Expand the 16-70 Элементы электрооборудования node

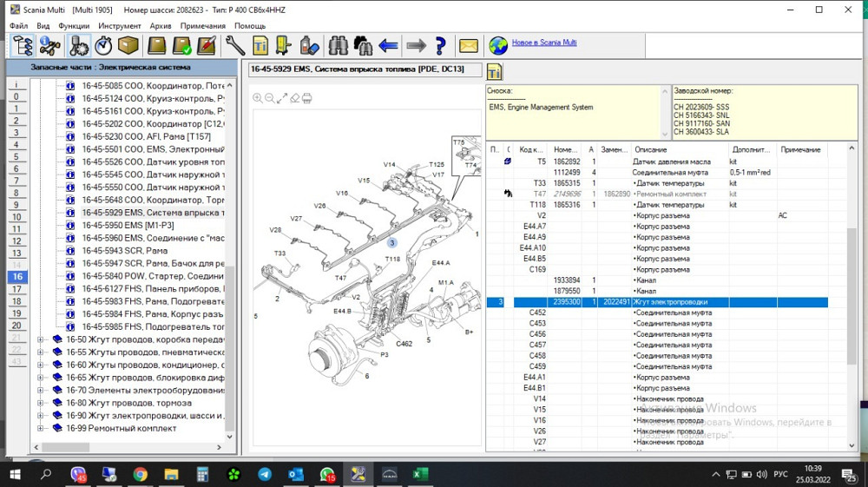[x=41, y=391]
